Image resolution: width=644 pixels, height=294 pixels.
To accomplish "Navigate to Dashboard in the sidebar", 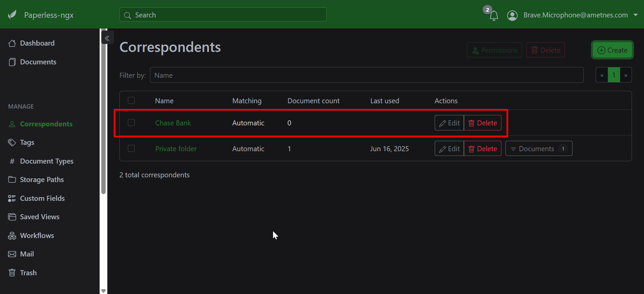I will pyautogui.click(x=37, y=43).
